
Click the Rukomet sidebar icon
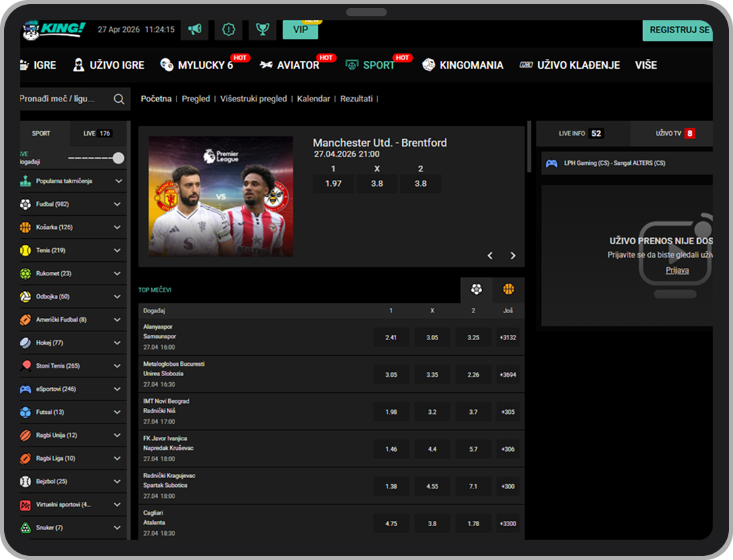point(26,273)
